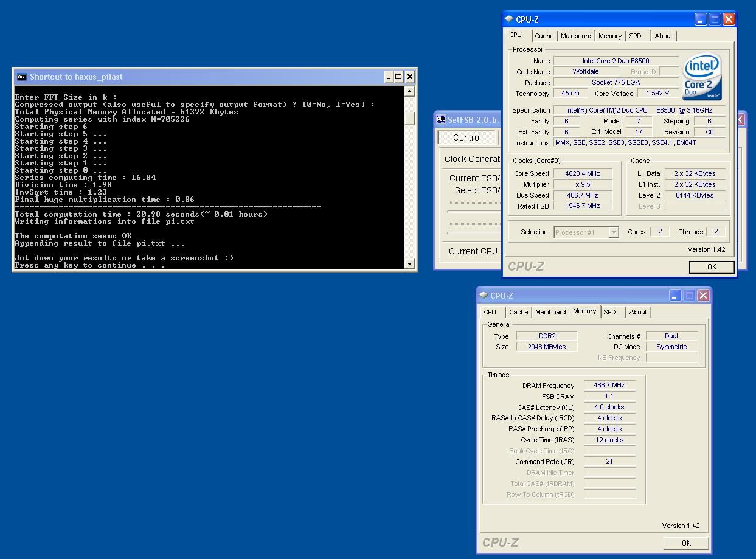Switch to Mainboard tab in top CPU-Z window
Screen dimensions: 756x559
(576, 36)
